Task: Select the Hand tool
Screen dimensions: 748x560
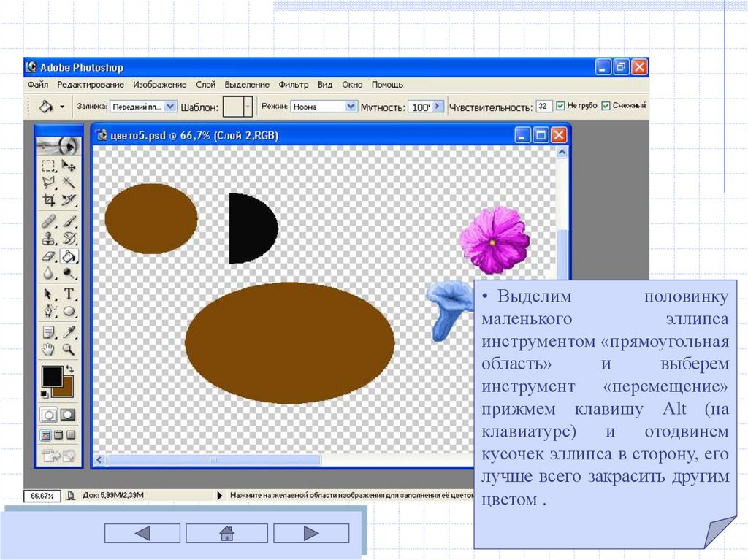Action: [x=48, y=349]
